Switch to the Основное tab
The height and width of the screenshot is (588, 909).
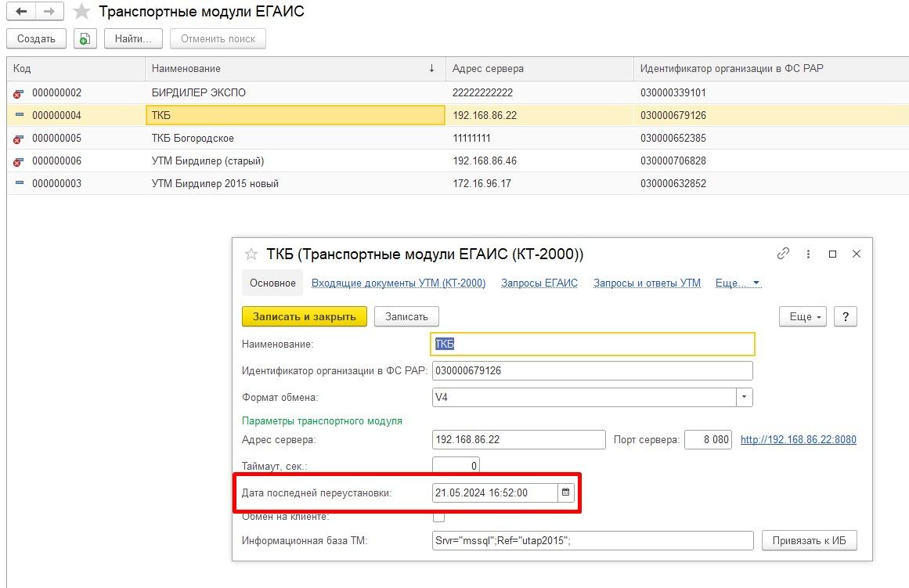pos(272,283)
